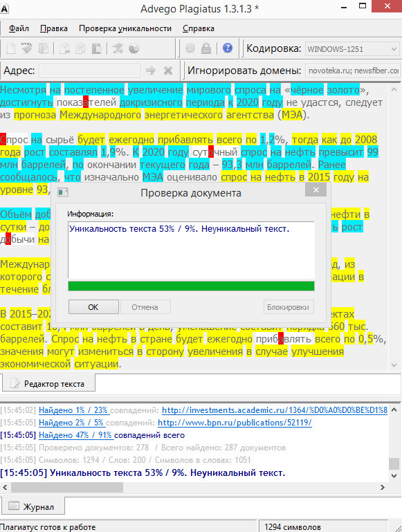The width and height of the screenshot is (402, 532).
Task: Click the journal horizontal scroll left arrow
Action: pyautogui.click(x=5, y=487)
